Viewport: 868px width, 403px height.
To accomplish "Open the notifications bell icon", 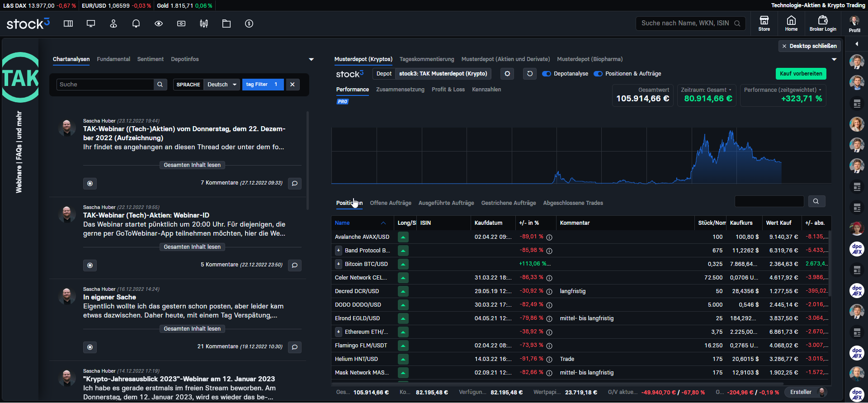I will [136, 24].
